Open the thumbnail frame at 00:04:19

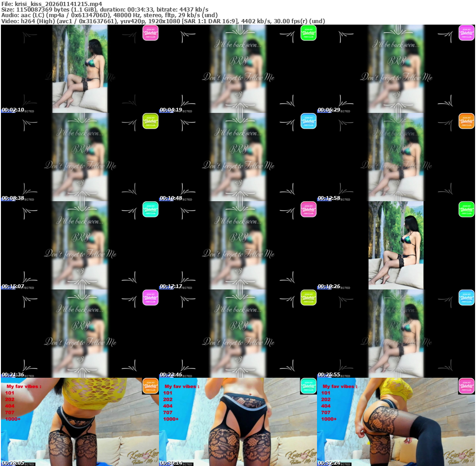point(238,69)
